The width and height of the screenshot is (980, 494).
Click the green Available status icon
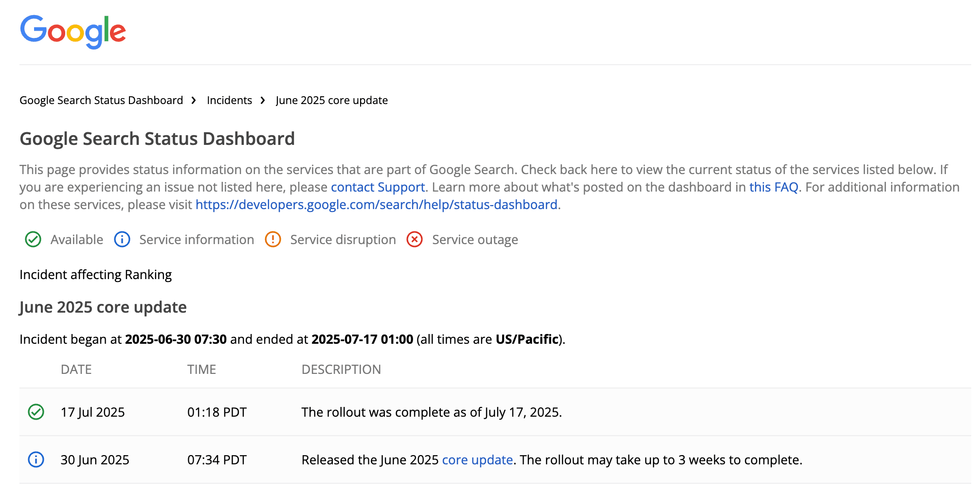pyautogui.click(x=33, y=239)
